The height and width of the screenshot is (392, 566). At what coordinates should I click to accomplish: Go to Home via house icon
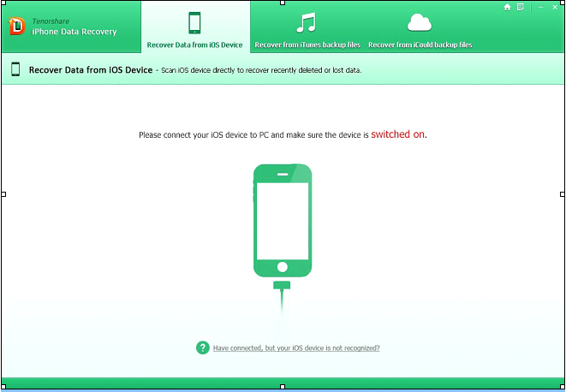[507, 7]
